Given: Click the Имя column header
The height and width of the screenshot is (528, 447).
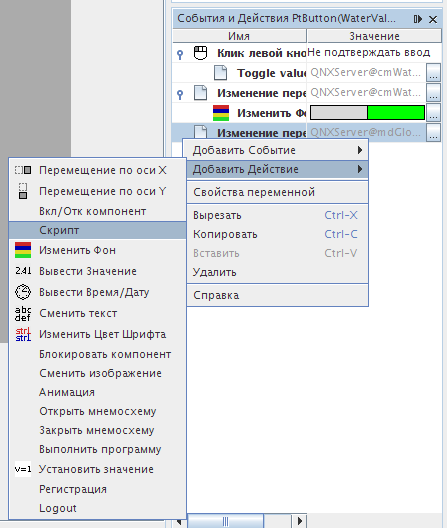Looking at the screenshot, I should tap(239, 36).
